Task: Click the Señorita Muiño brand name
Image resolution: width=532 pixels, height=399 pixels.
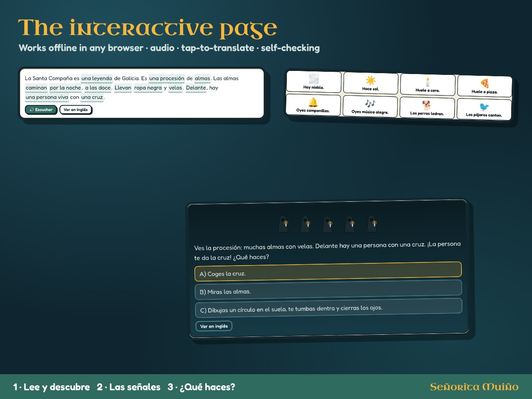Action: coord(474,387)
